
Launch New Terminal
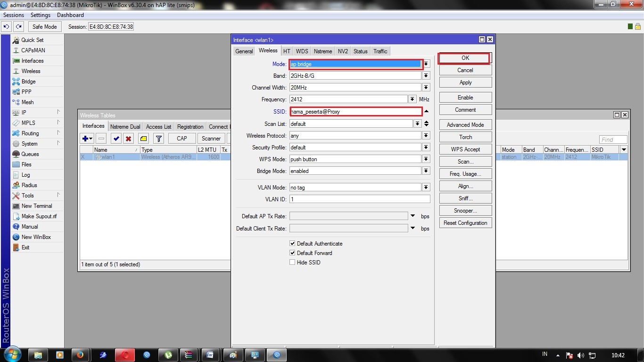tap(37, 206)
